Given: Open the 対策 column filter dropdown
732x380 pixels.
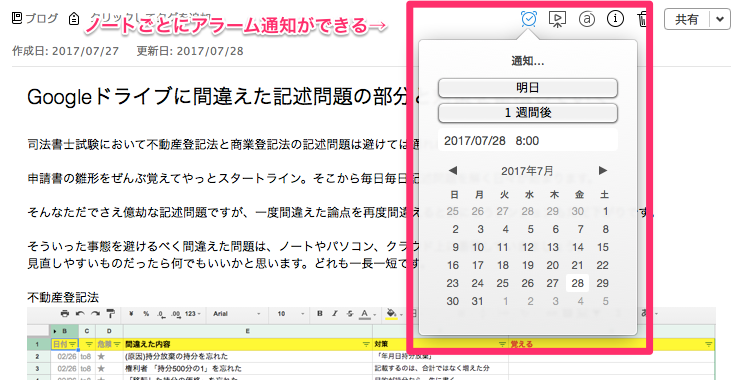Looking at the screenshot, I should click(502, 345).
